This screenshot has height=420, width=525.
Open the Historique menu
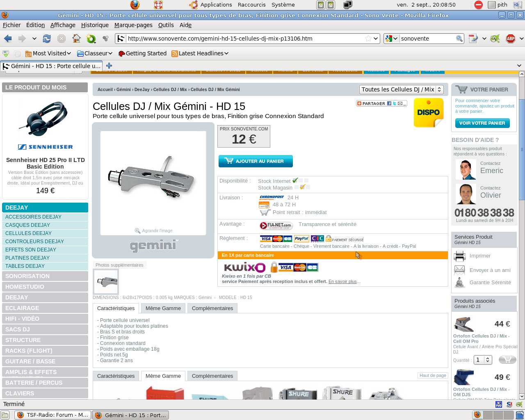(95, 25)
